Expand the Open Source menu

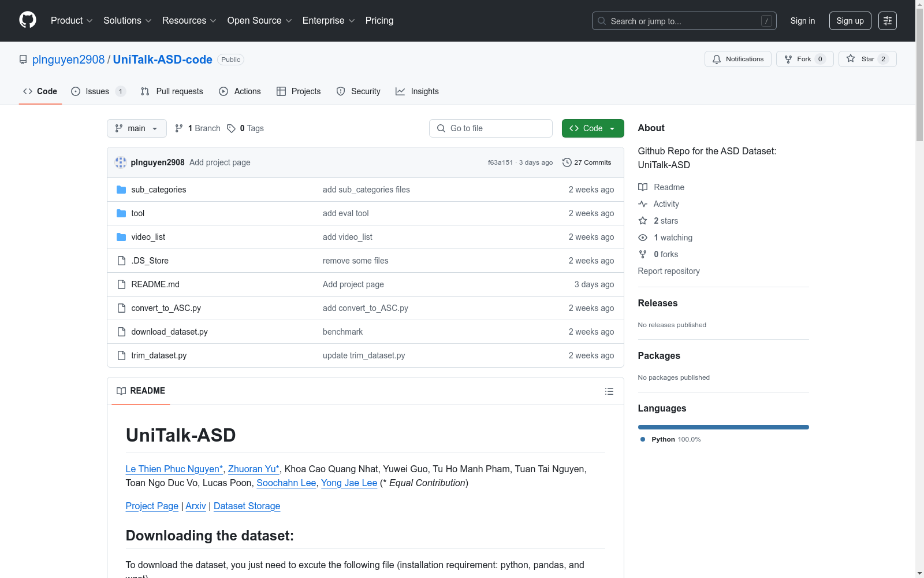[259, 21]
